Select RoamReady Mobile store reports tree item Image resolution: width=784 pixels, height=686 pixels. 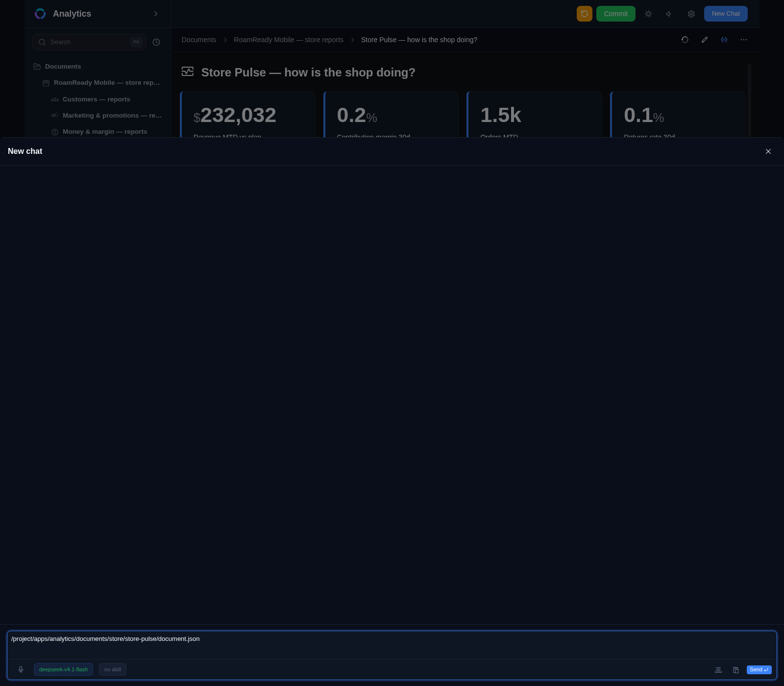coord(107,83)
